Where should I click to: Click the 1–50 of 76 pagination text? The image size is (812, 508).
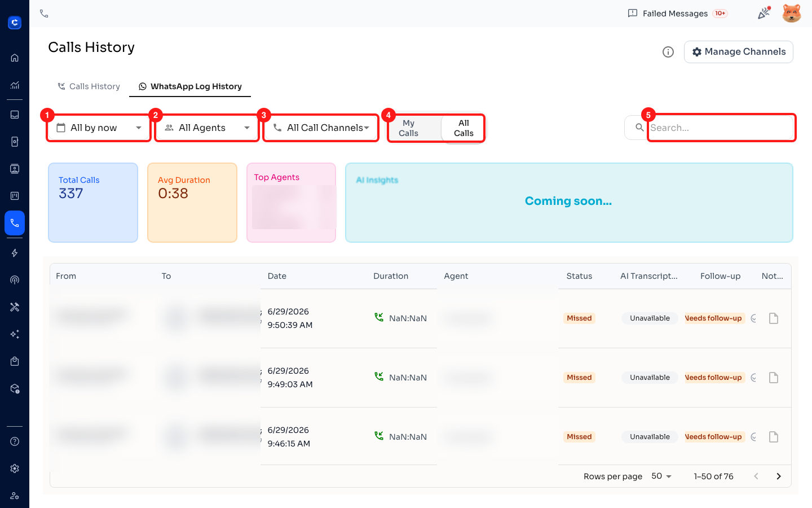713,476
